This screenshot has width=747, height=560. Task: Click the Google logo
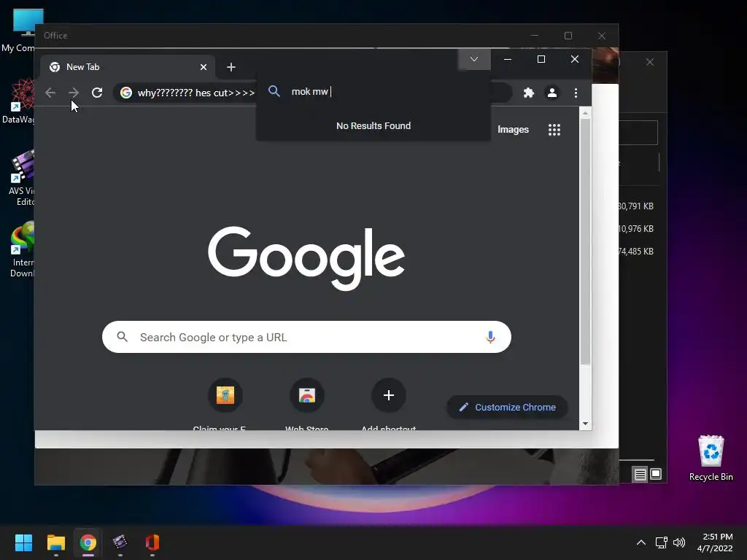coord(306,257)
